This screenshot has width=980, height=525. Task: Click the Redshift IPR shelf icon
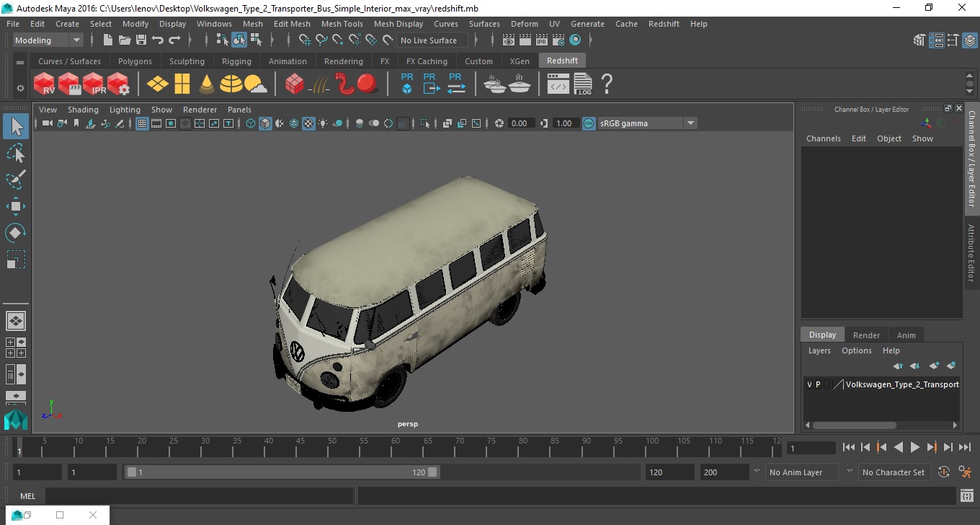[94, 84]
